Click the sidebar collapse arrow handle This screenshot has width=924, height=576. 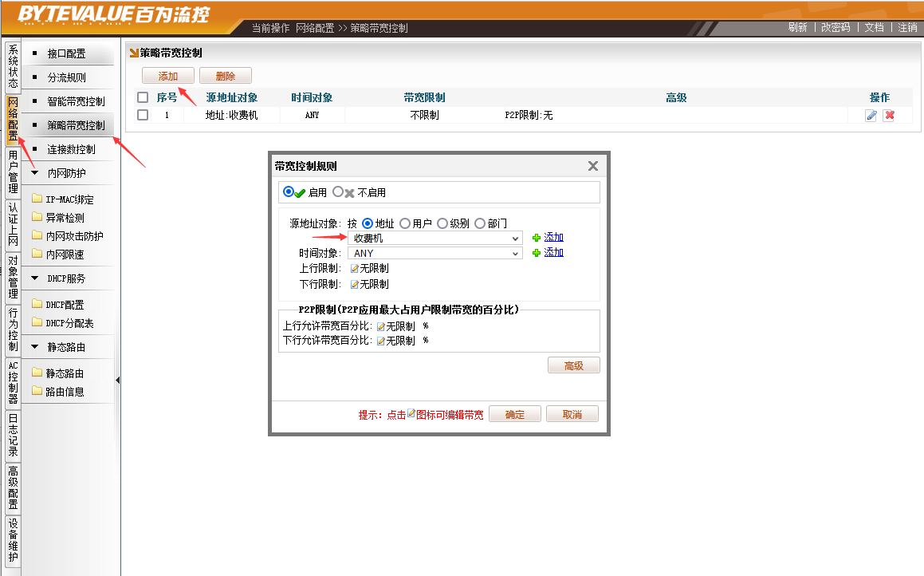tap(117, 381)
